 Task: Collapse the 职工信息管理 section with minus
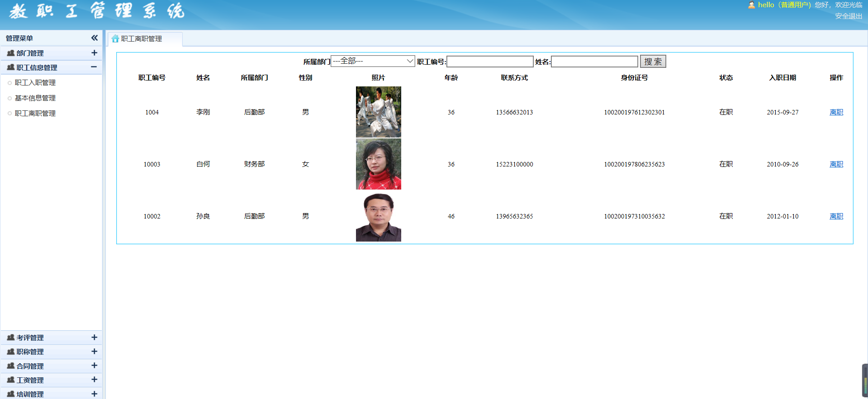[94, 67]
